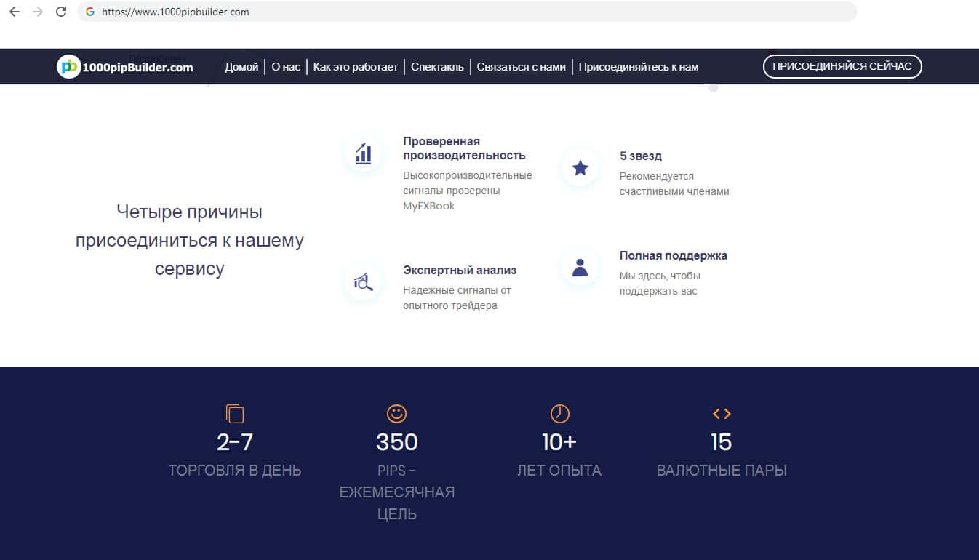979x560 pixels.
Task: Select Спектакль in navigation bar
Action: tap(437, 67)
